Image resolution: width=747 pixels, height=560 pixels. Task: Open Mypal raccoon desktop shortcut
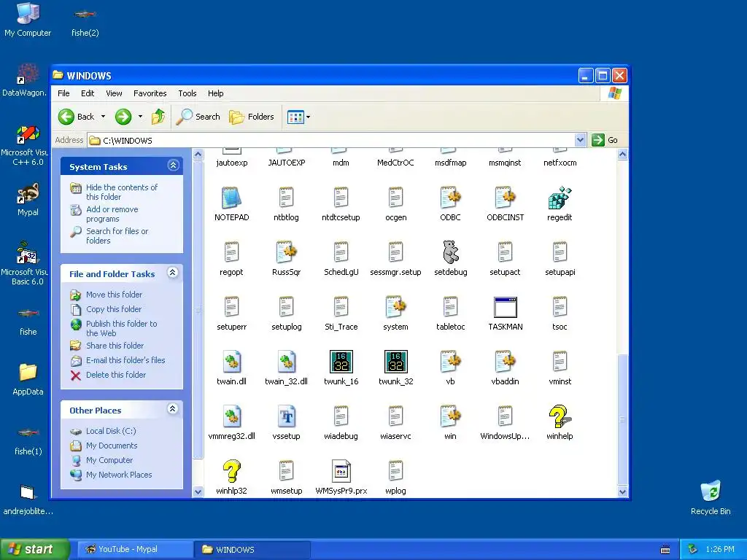(x=28, y=193)
